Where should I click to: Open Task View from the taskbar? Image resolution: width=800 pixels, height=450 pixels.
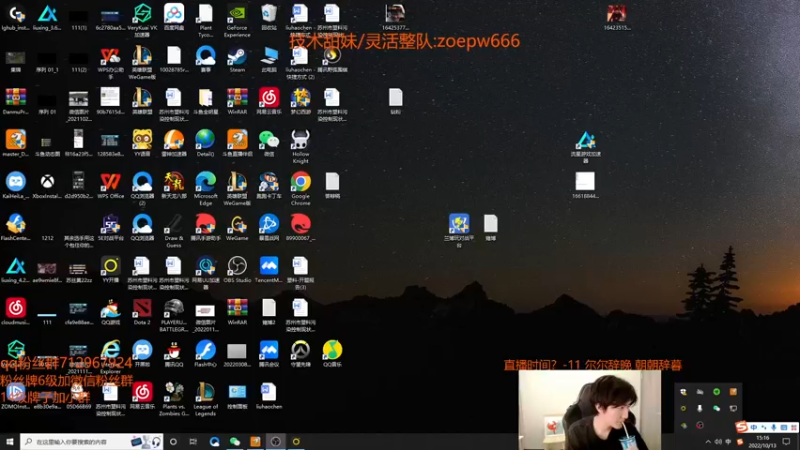click(x=193, y=441)
